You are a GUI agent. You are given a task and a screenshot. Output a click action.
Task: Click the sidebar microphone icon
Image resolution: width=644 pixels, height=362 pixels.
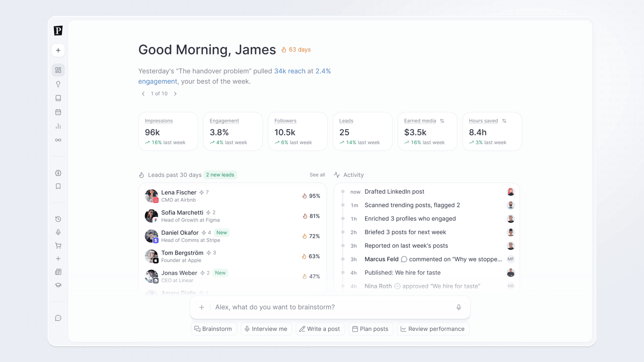point(58,232)
